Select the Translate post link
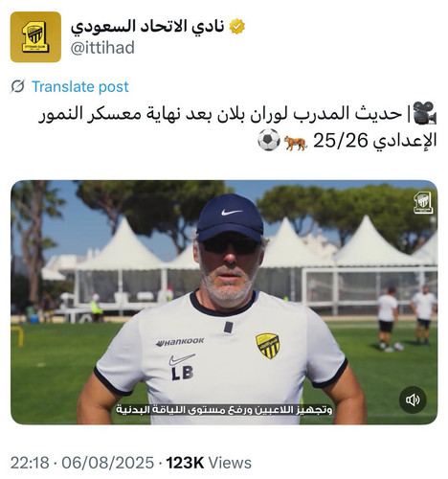The height and width of the screenshot is (479, 448). pyautogui.click(x=80, y=86)
